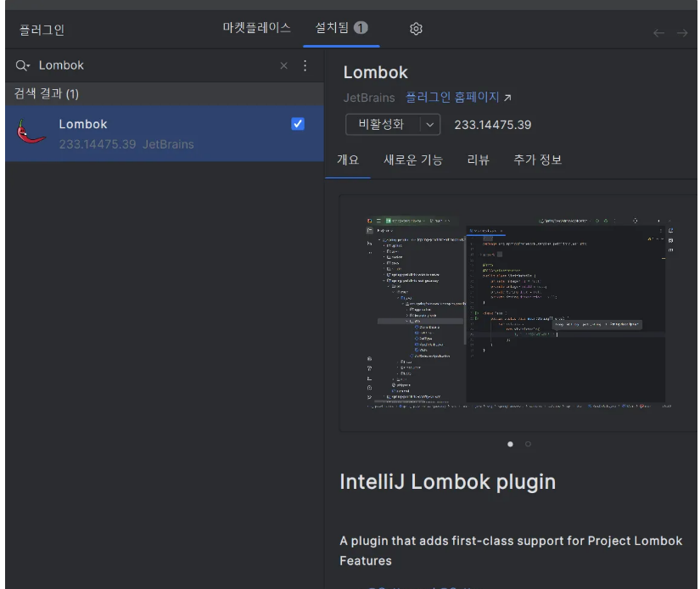The height and width of the screenshot is (589, 700).
Task: Go forward with the right arrow
Action: (681, 33)
